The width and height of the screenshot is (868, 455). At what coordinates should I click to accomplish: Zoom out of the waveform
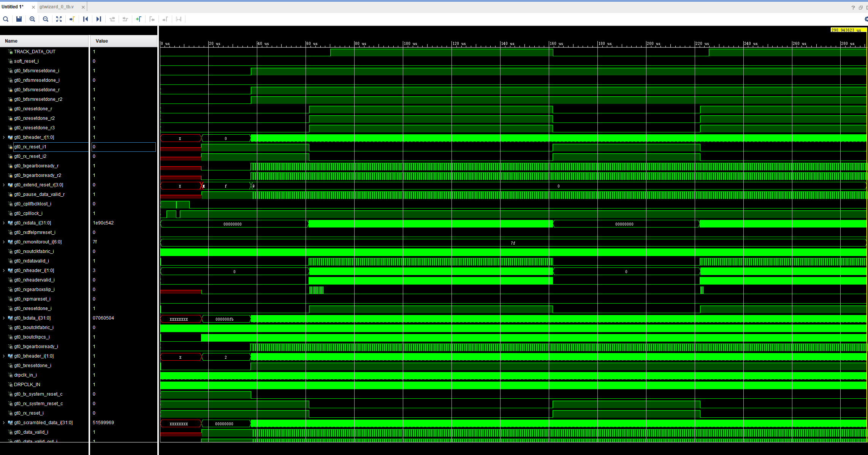coord(46,19)
